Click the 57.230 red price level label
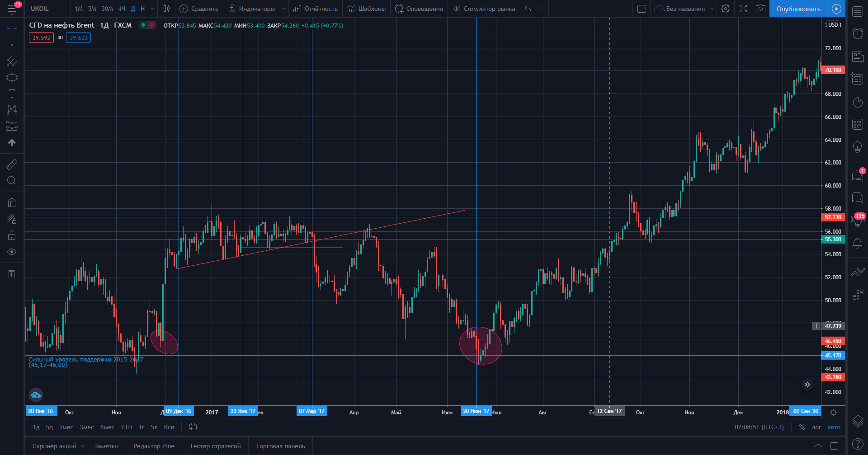Viewport: 868px width, 455px height. tap(833, 217)
